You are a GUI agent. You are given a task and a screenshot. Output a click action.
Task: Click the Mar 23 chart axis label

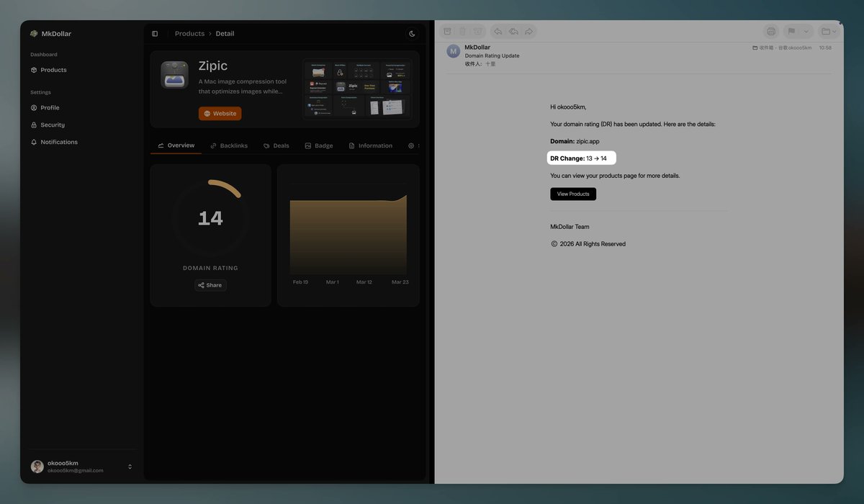400,282
